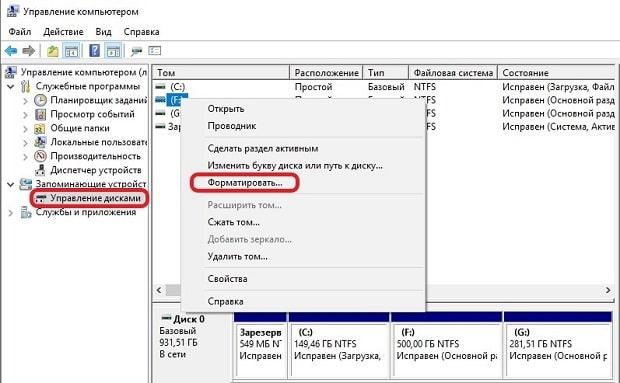Click the blue Back arrow in toolbar

tap(11, 51)
